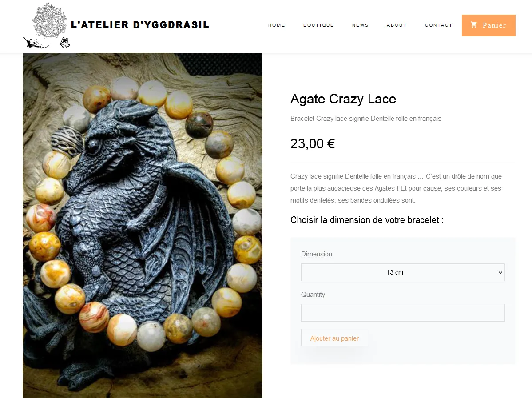Click the L'ATELIER D'YGGDRASIL site title

[x=140, y=25]
